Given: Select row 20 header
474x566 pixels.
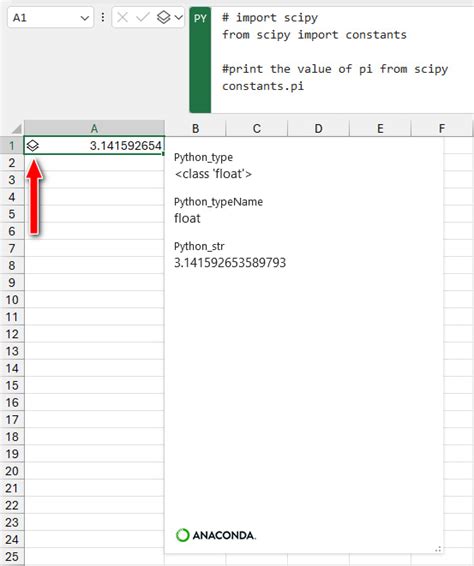Looking at the screenshot, I should [12, 471].
